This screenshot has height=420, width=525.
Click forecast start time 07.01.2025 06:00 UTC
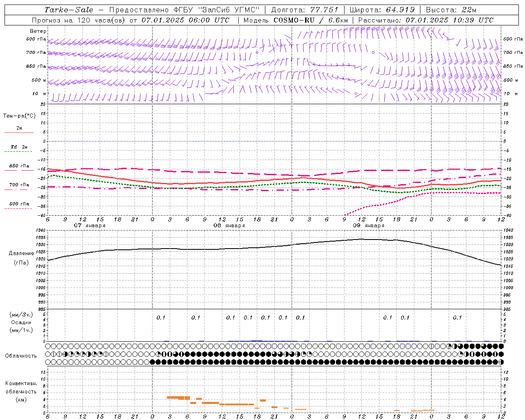click(x=185, y=20)
